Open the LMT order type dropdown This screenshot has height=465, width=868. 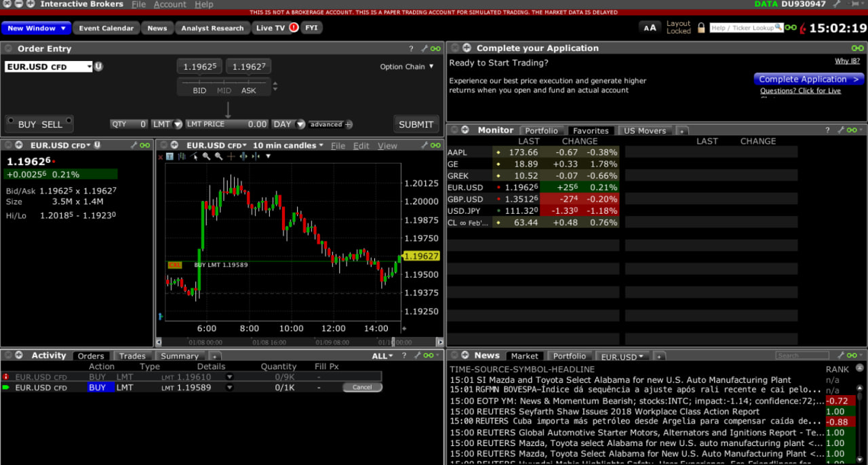pyautogui.click(x=167, y=124)
